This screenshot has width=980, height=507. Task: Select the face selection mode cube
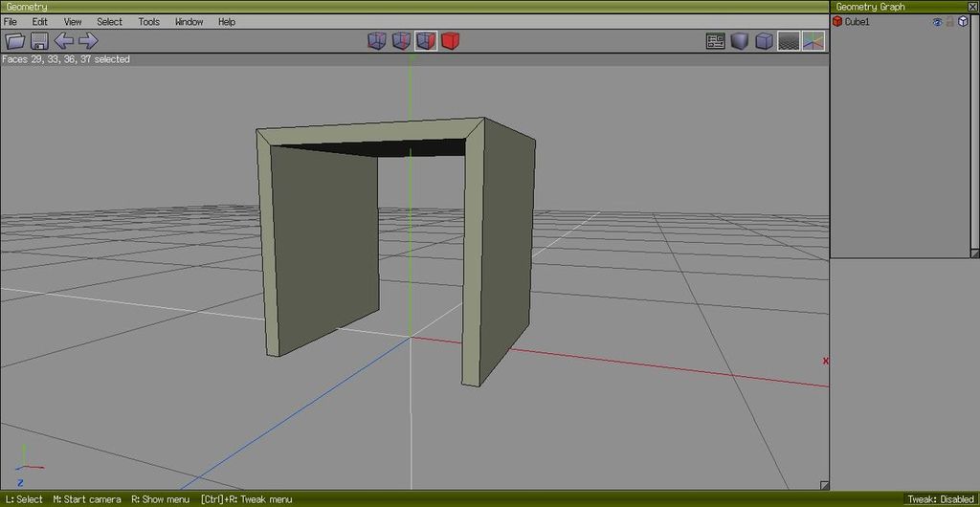tap(426, 41)
